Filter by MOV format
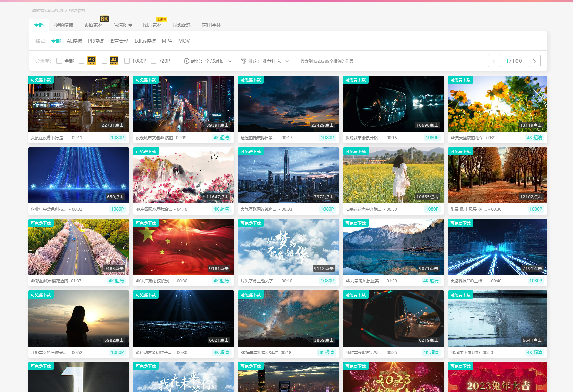This screenshot has height=392, width=573. pyautogui.click(x=184, y=41)
